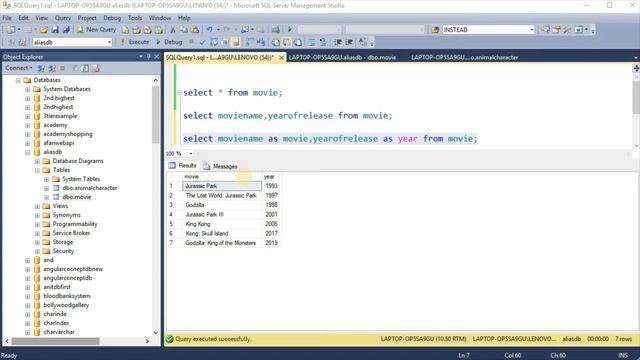Click the Copy icon in toolbar

184,30
